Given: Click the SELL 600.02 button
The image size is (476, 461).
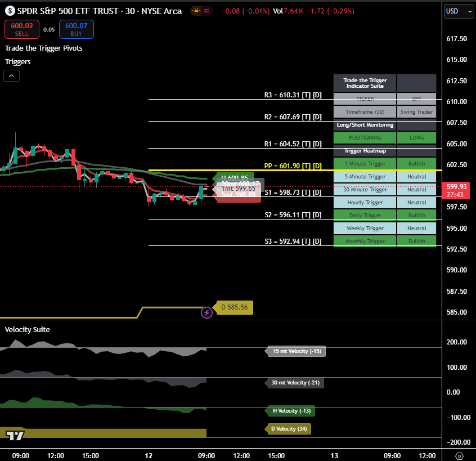Looking at the screenshot, I should click(x=22, y=29).
